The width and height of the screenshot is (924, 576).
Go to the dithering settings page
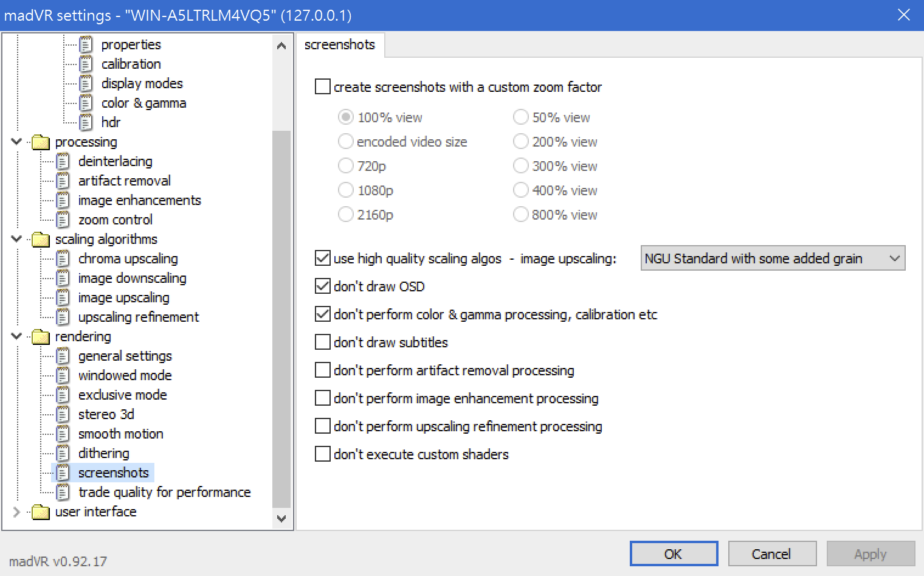click(103, 453)
